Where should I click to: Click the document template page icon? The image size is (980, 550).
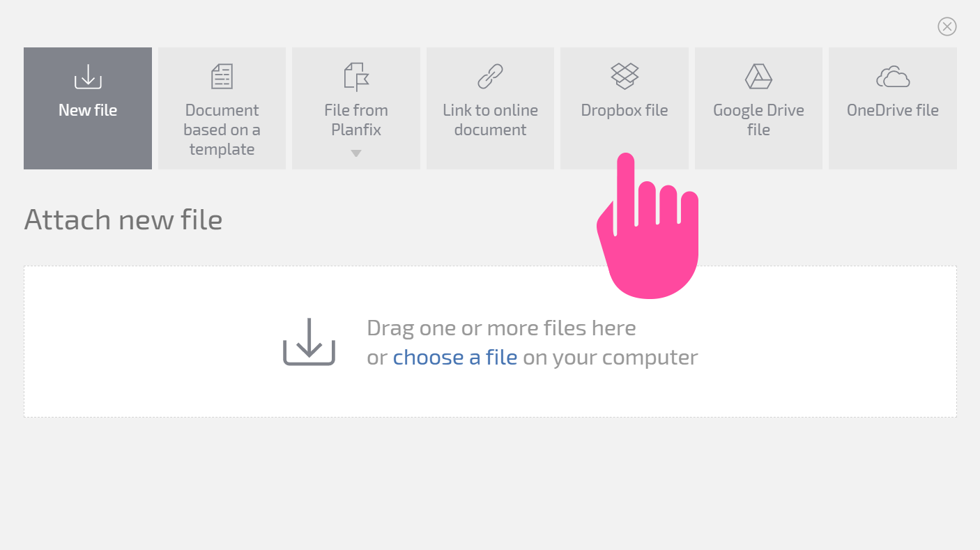pos(222,77)
